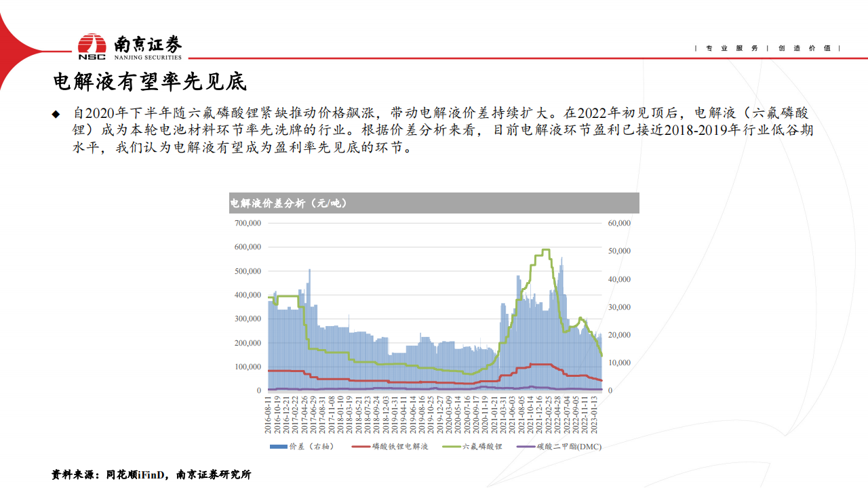Click the right axis value 50,000

tap(620, 251)
